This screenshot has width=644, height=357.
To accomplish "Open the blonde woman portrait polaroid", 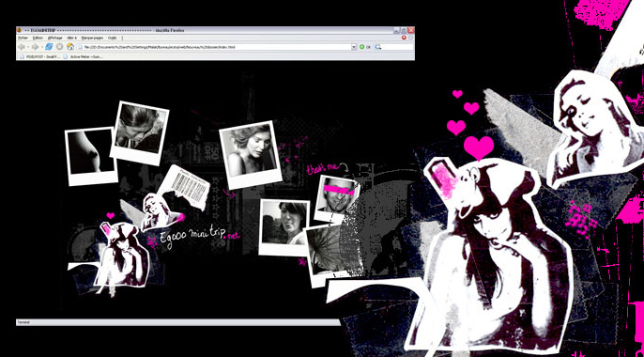I will click(251, 154).
